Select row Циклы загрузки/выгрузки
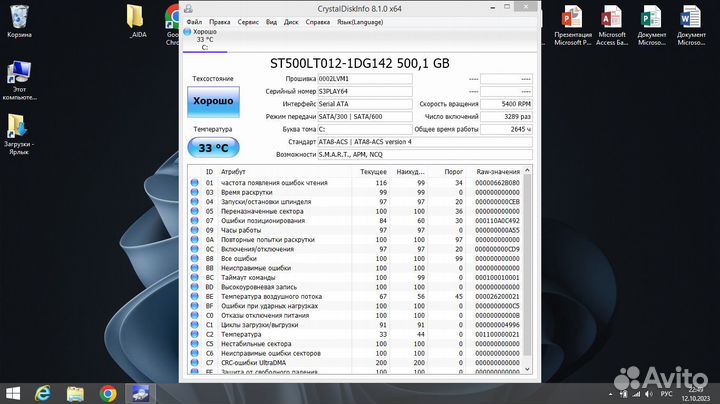Viewport: 720px width, 404px height. tap(355, 325)
